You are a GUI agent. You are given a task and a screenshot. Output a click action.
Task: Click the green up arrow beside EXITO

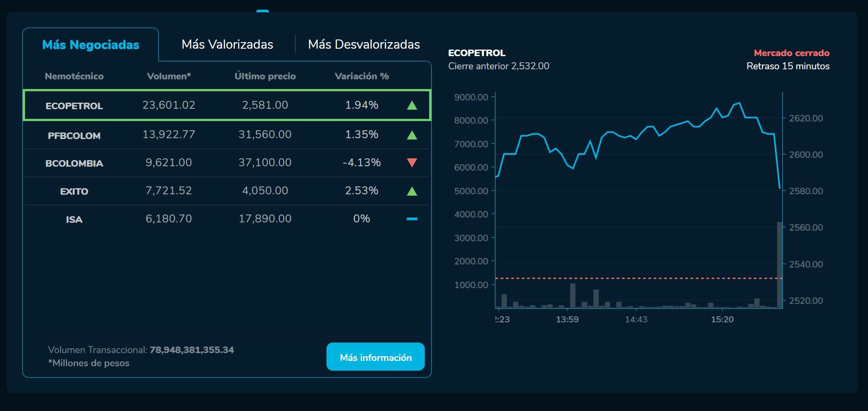pos(412,191)
